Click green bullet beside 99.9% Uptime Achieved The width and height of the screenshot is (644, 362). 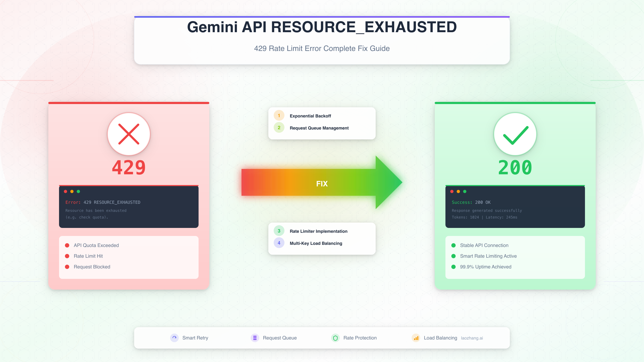point(453,267)
